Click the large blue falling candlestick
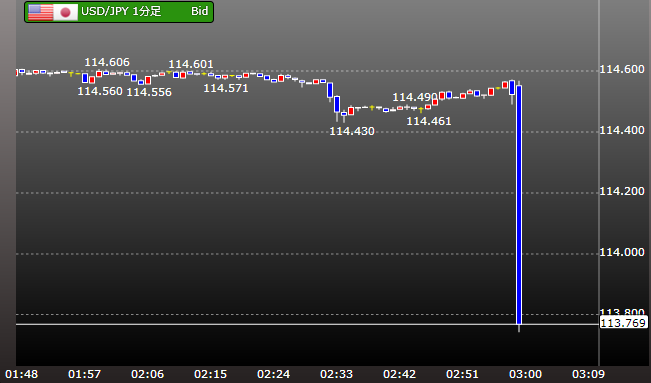This screenshot has height=383, width=651. (x=519, y=205)
